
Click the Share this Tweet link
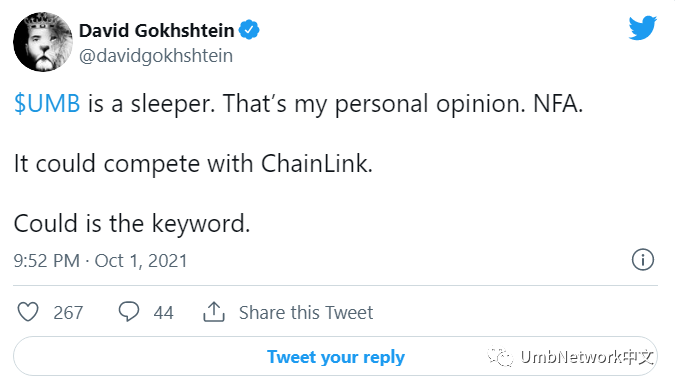pos(306,312)
